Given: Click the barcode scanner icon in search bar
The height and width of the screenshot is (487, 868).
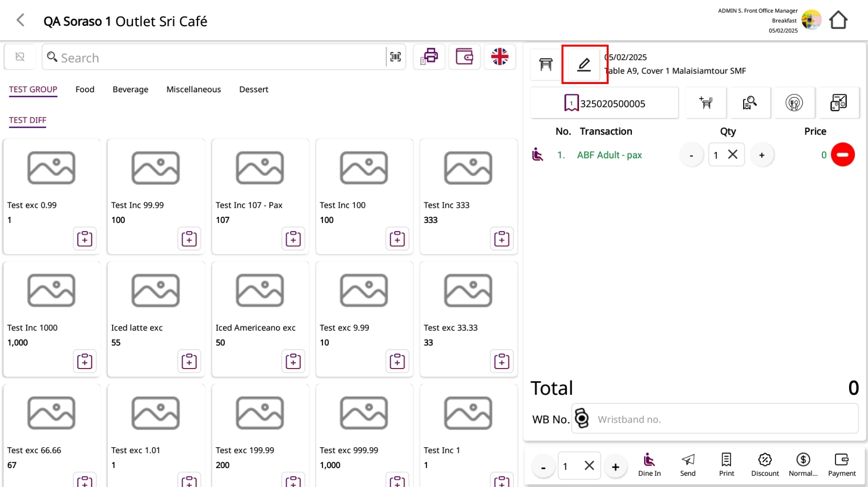Looking at the screenshot, I should pyautogui.click(x=395, y=57).
